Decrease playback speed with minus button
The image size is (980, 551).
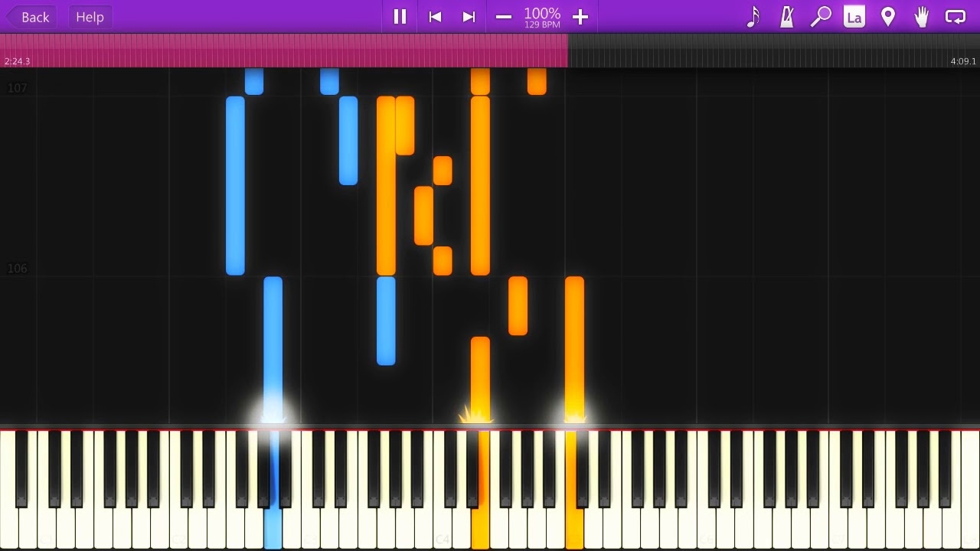(503, 17)
